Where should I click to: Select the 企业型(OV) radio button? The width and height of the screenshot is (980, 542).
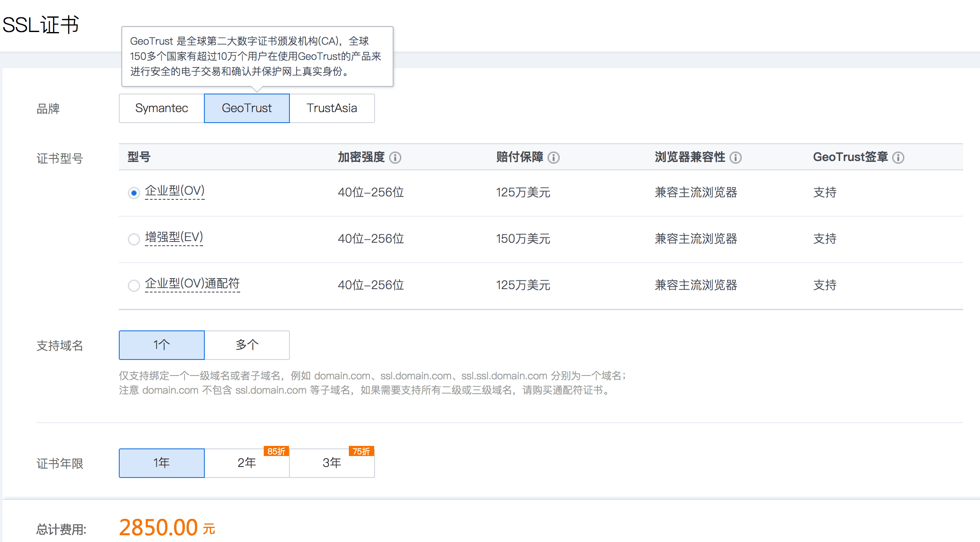point(134,193)
